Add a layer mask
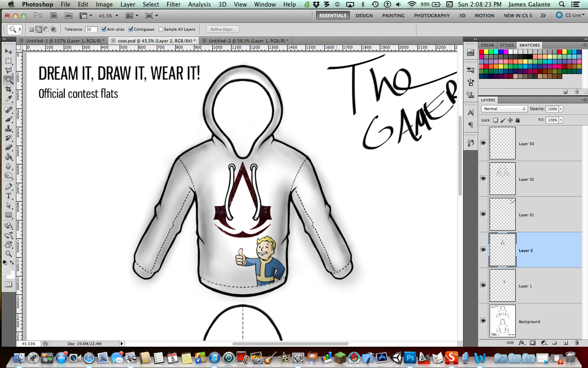Image resolution: width=588 pixels, height=368 pixels. coord(532,343)
